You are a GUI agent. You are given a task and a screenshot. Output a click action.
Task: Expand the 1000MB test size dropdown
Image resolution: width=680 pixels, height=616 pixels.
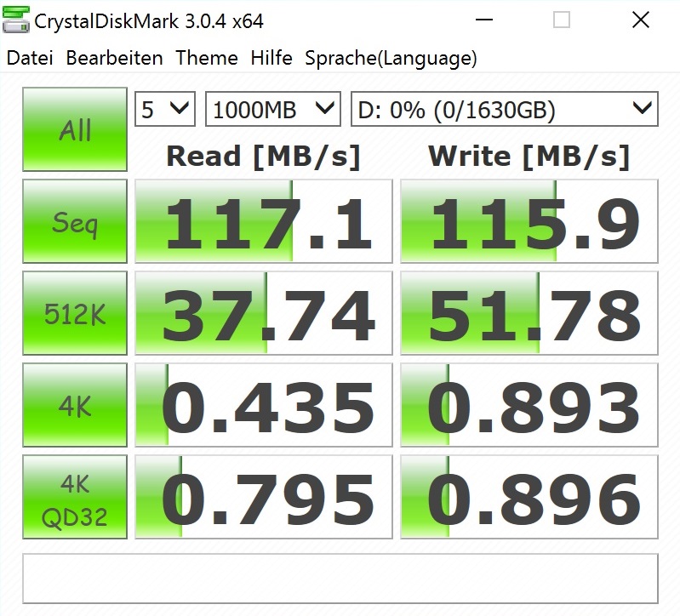[272, 110]
